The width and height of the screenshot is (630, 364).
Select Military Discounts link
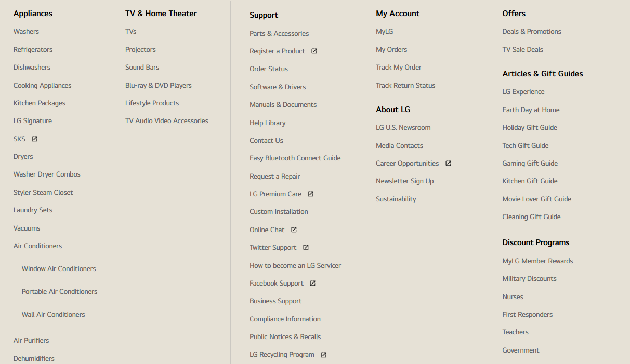(529, 279)
